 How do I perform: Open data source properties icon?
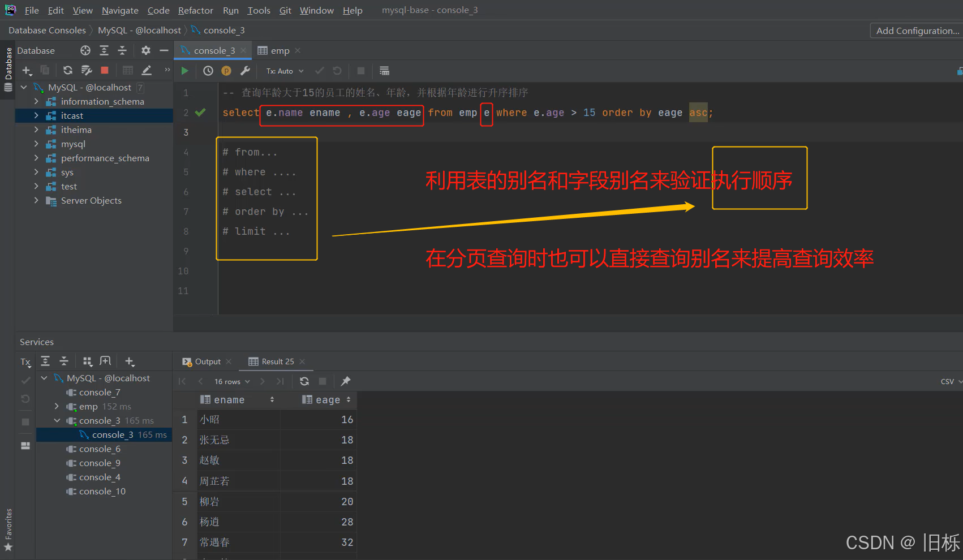coord(87,70)
